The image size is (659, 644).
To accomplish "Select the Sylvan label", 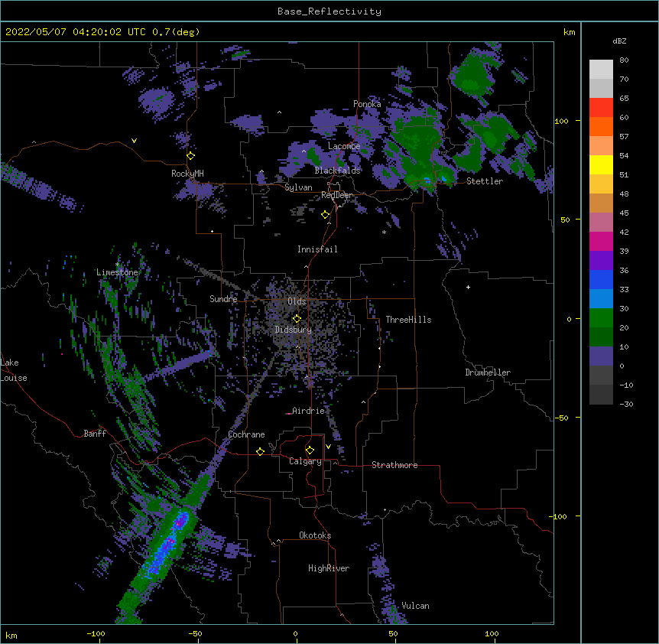I will click(298, 187).
